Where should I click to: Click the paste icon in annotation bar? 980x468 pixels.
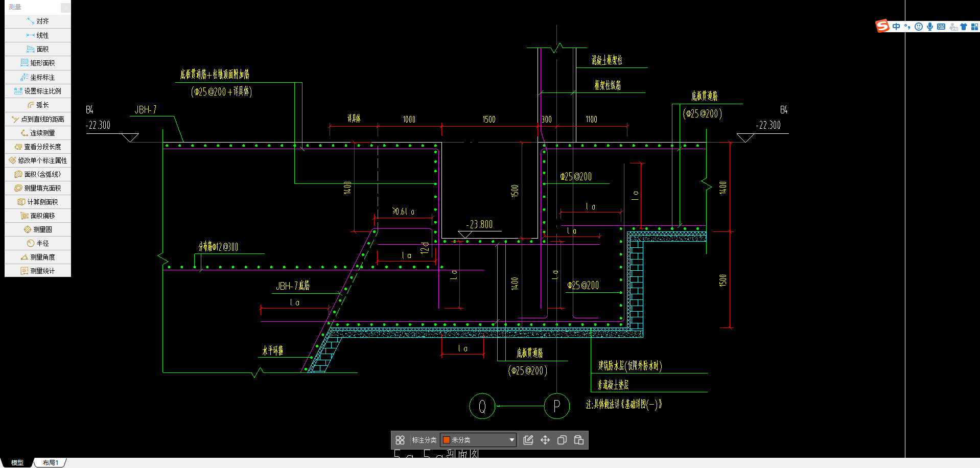point(579,440)
